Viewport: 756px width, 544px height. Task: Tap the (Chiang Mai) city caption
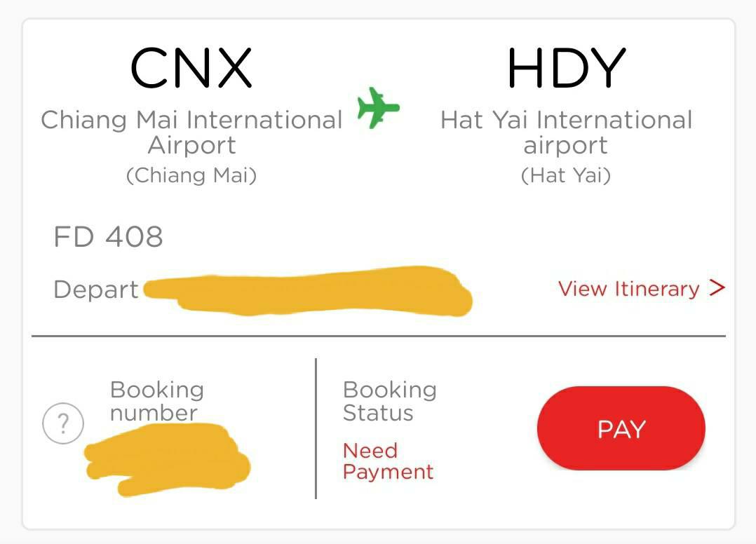191,175
